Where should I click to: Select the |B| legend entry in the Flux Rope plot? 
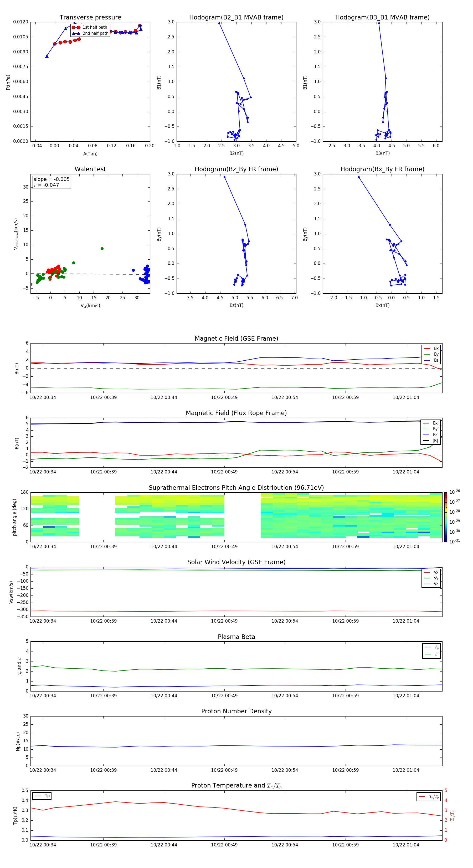[x=431, y=441]
